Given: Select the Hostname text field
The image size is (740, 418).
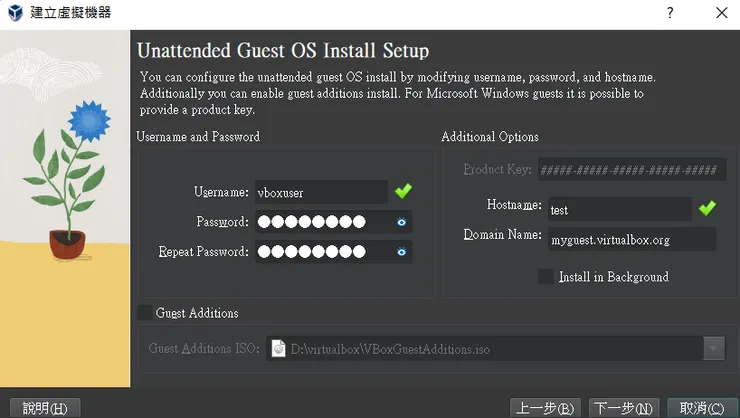Looking at the screenshot, I should (619, 209).
